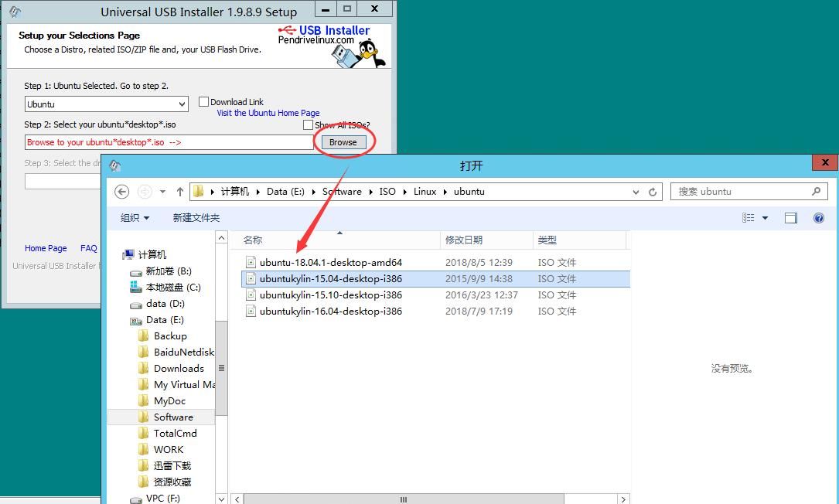
Task: Click Data (E:) in the address breadcrumb
Action: coord(285,192)
